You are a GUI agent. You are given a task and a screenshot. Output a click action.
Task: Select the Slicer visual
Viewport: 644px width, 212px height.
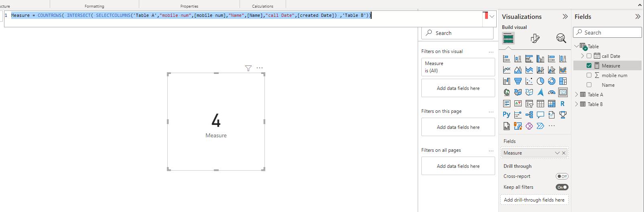pos(529,104)
